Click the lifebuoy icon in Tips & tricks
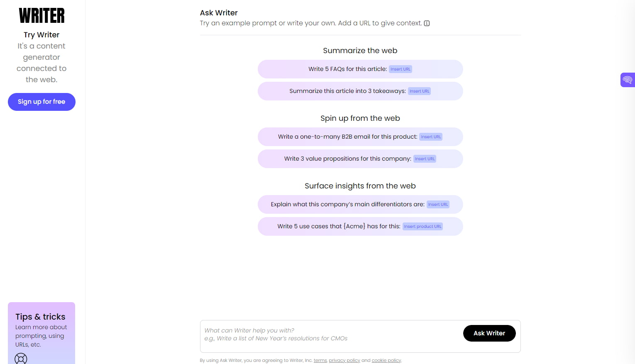Screen dimensions: 635x364 [x=21, y=358]
